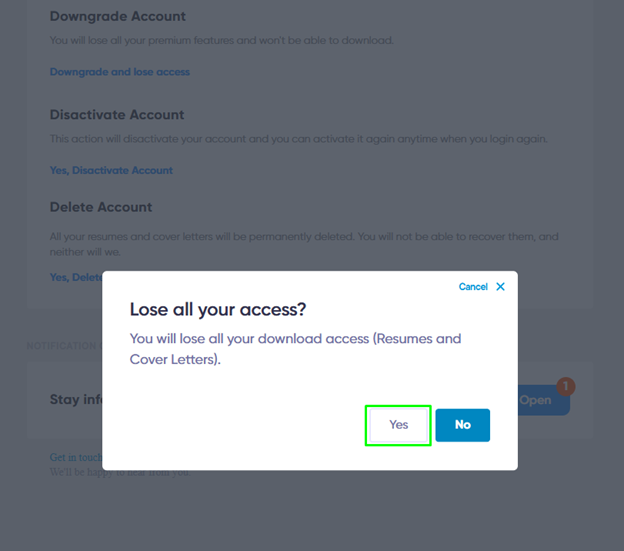
Task: Click the red notification badge showing 1
Action: pos(565,386)
